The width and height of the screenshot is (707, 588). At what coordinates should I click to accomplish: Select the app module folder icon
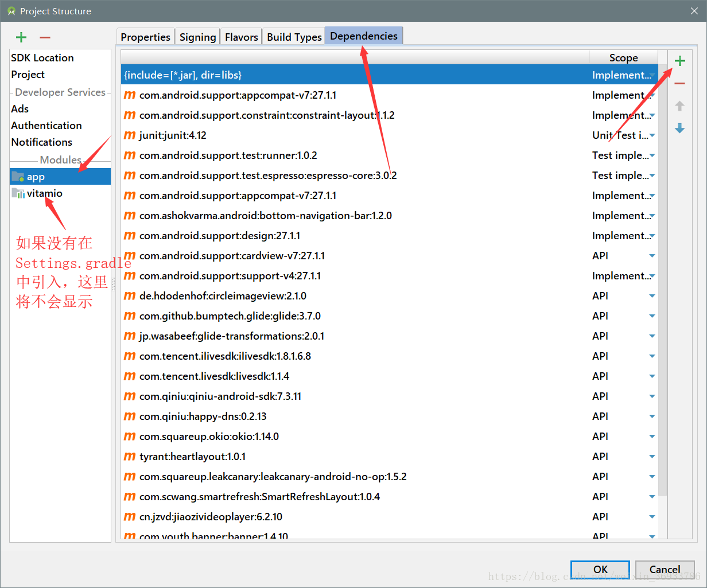coord(18,176)
